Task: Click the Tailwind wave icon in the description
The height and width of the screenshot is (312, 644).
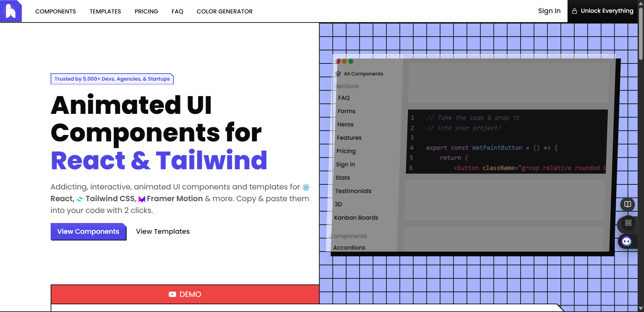Action: coord(79,199)
